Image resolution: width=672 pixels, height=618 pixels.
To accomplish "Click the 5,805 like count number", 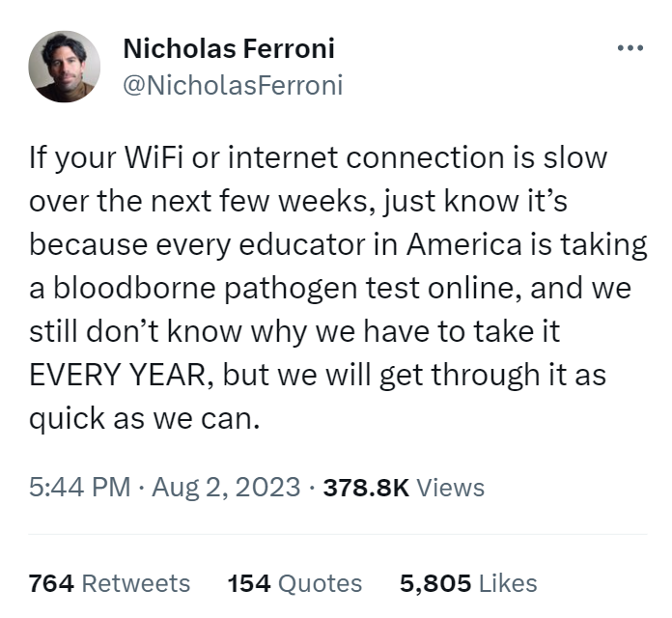I will click(x=434, y=583).
